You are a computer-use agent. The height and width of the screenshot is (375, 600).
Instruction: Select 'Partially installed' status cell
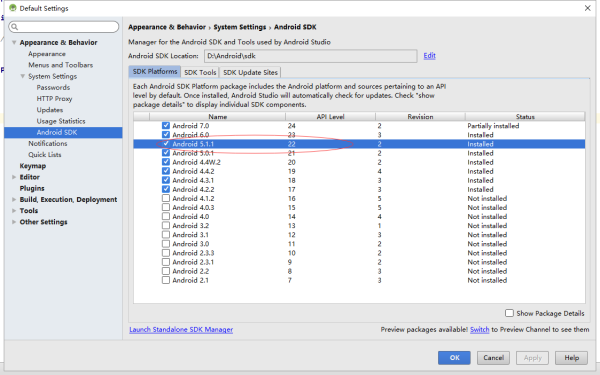point(493,126)
